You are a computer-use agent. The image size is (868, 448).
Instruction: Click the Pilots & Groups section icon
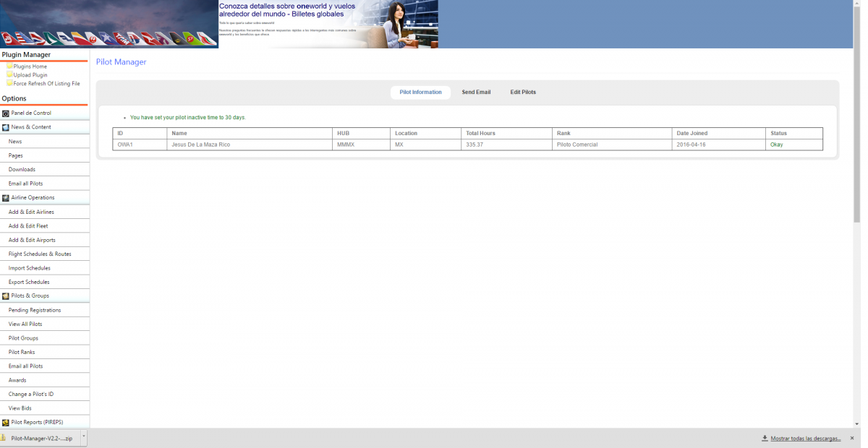[6, 296]
